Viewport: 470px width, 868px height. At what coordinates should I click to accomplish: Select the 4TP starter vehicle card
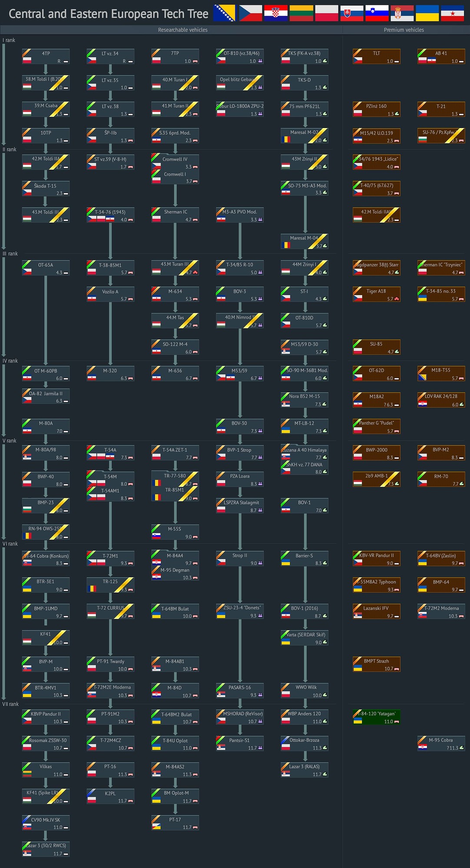click(46, 57)
